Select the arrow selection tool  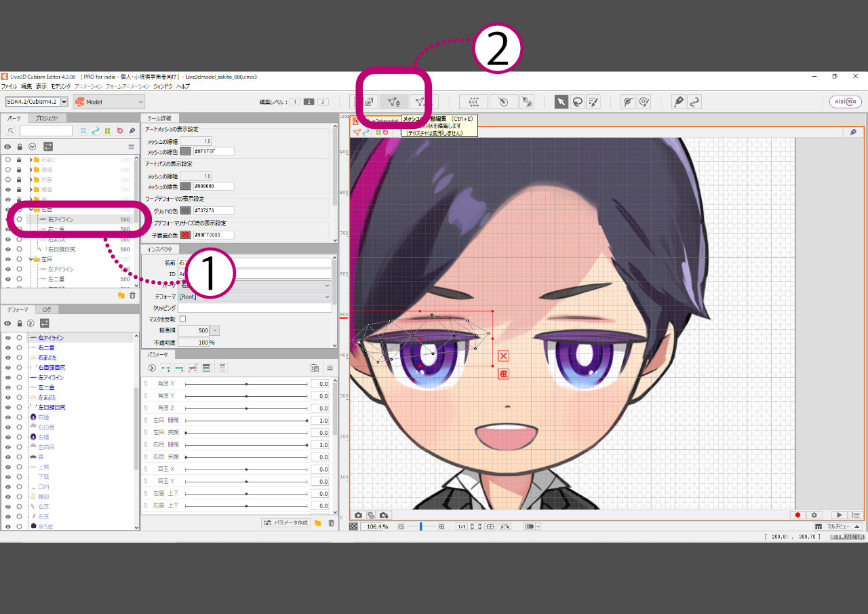561,102
